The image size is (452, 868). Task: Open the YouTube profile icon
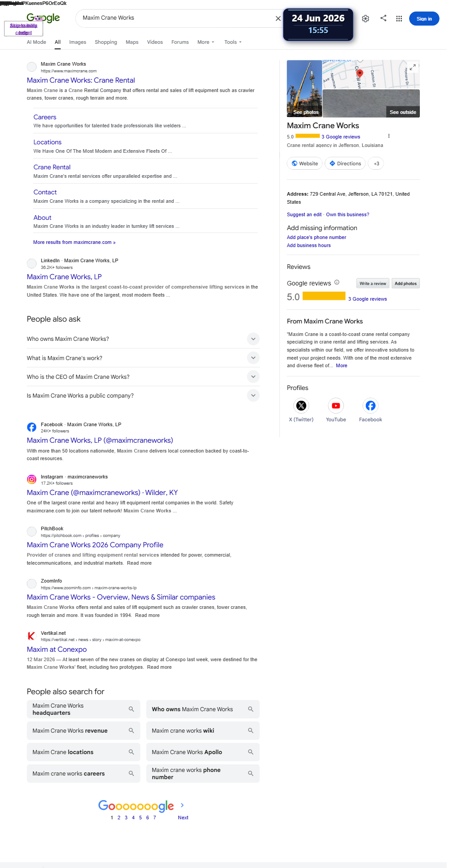(x=336, y=406)
